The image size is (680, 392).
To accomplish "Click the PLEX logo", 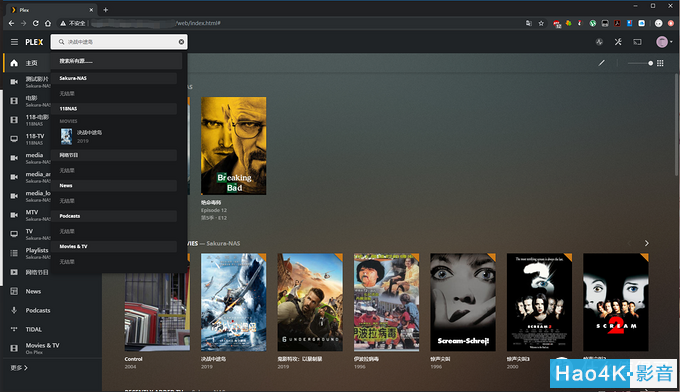I will click(x=34, y=42).
